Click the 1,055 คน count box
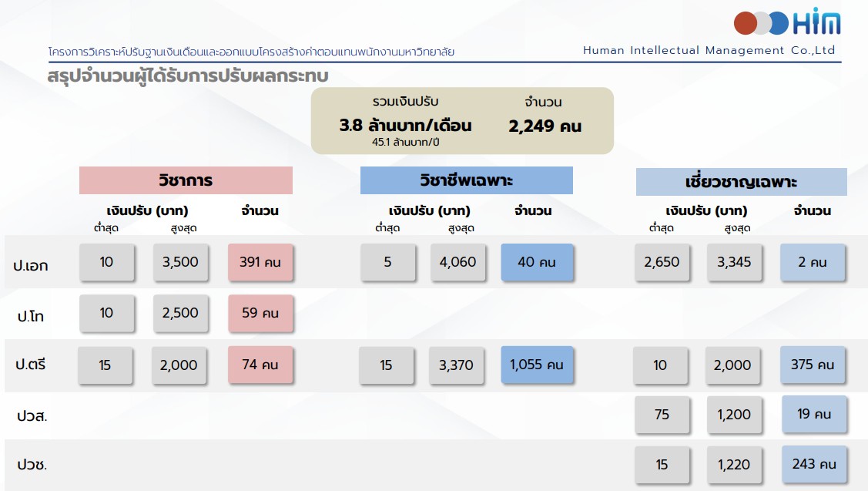 click(x=537, y=365)
